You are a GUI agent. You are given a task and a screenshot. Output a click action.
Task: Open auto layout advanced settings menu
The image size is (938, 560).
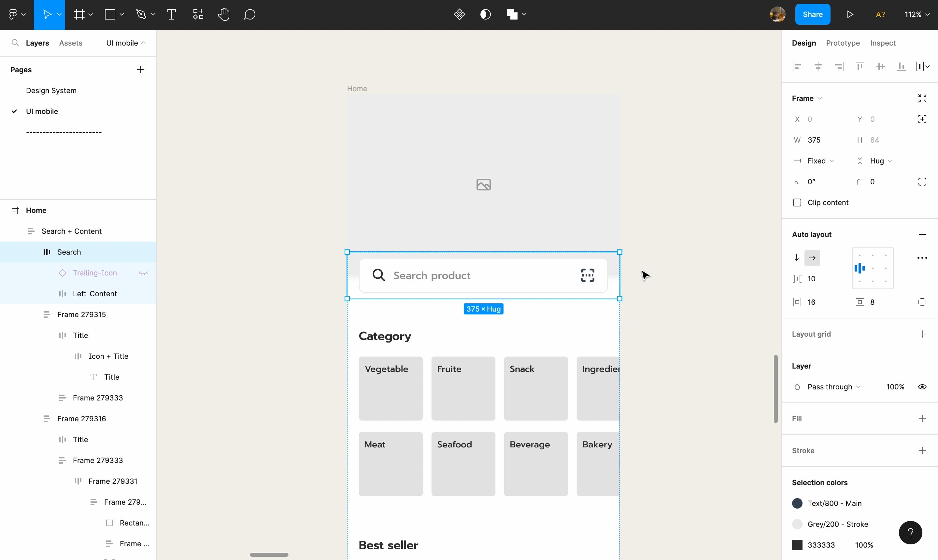coord(922,258)
